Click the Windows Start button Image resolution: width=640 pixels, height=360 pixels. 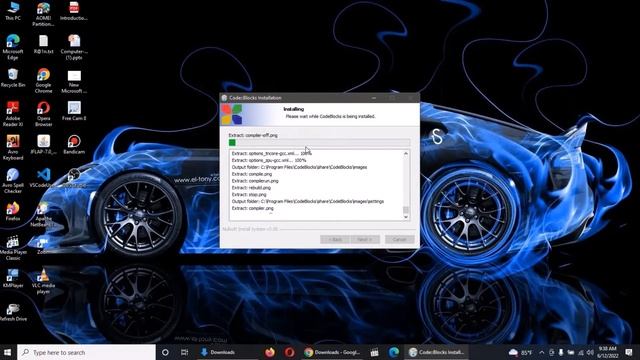[7, 352]
